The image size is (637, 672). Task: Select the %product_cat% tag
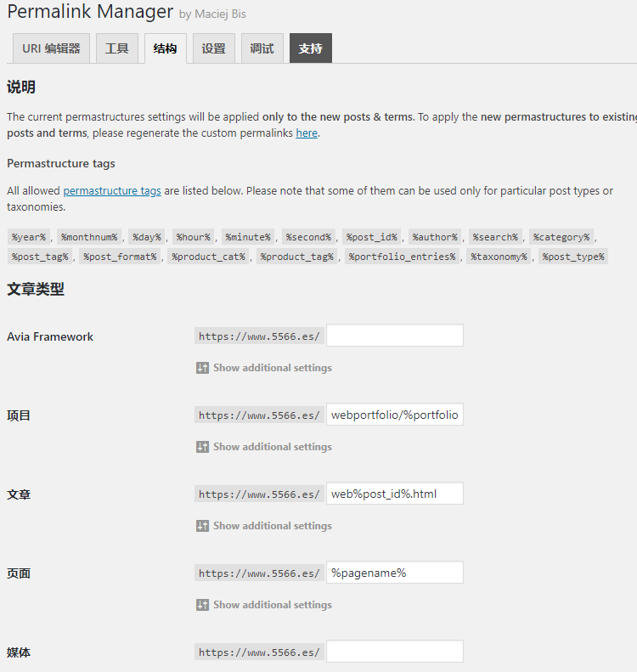point(209,257)
